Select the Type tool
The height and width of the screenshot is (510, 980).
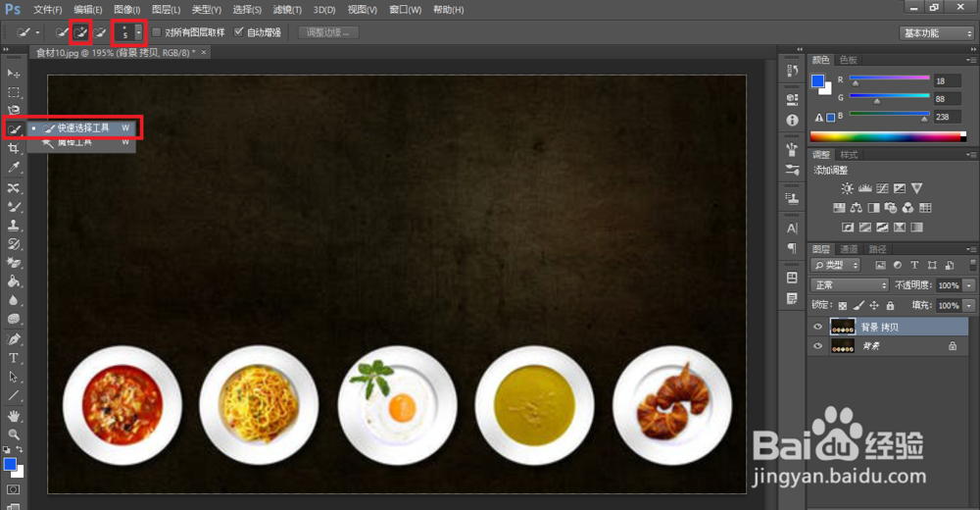coord(13,358)
